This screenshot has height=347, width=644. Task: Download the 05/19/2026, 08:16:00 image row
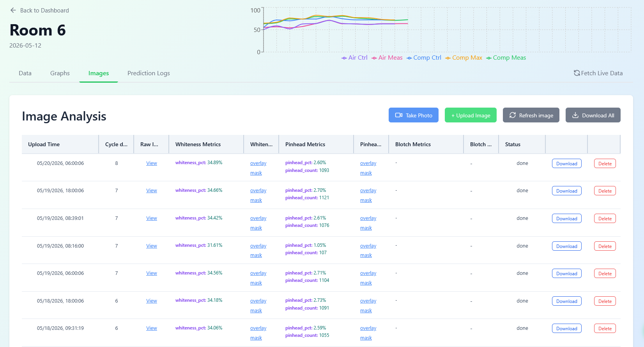click(x=567, y=246)
